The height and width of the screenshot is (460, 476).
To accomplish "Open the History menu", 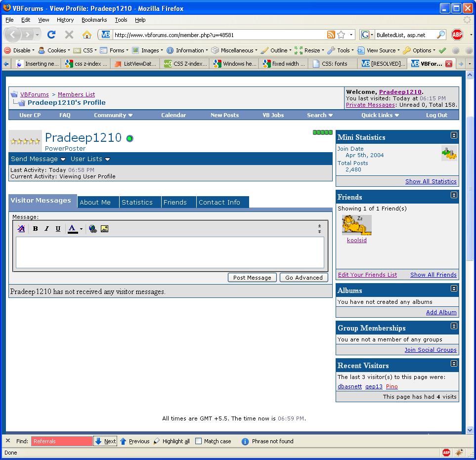I will [x=65, y=20].
